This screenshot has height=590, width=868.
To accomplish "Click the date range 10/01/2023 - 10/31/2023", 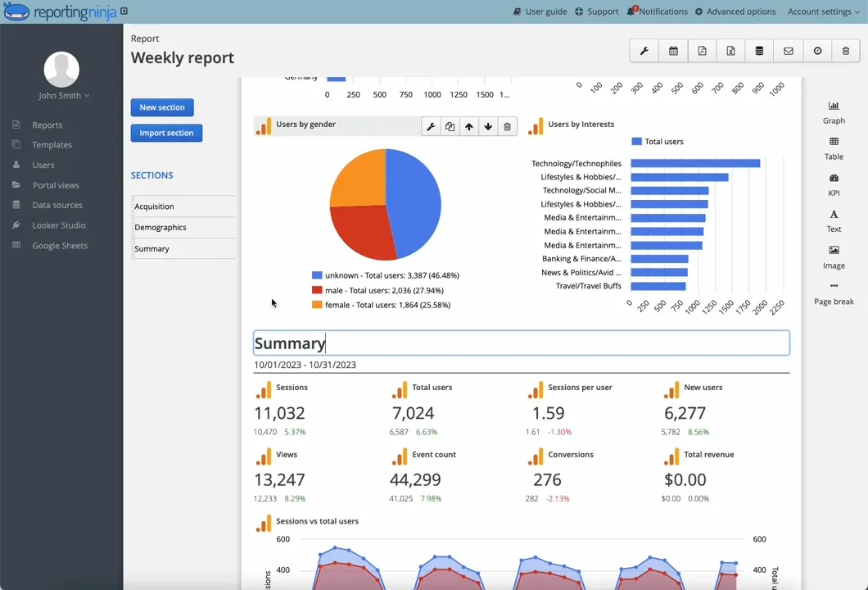I will pyautogui.click(x=305, y=365).
